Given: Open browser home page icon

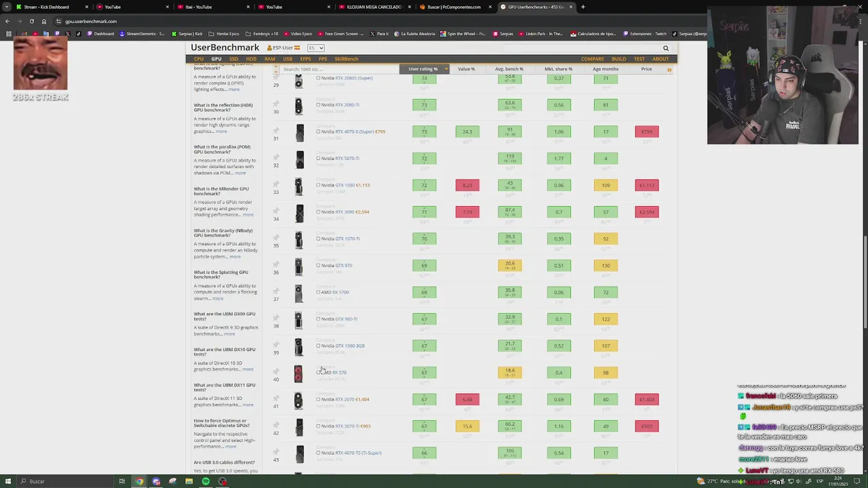Looking at the screenshot, I should 44,21.
